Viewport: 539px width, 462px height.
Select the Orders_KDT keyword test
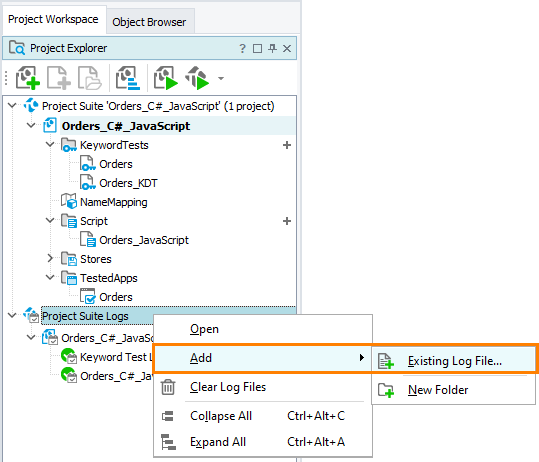pos(128,183)
